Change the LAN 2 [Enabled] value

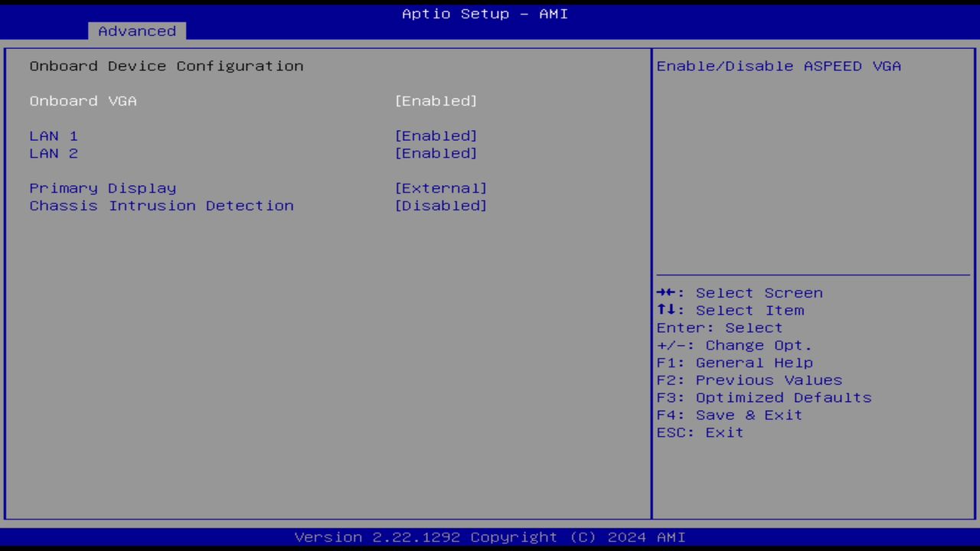[436, 154]
